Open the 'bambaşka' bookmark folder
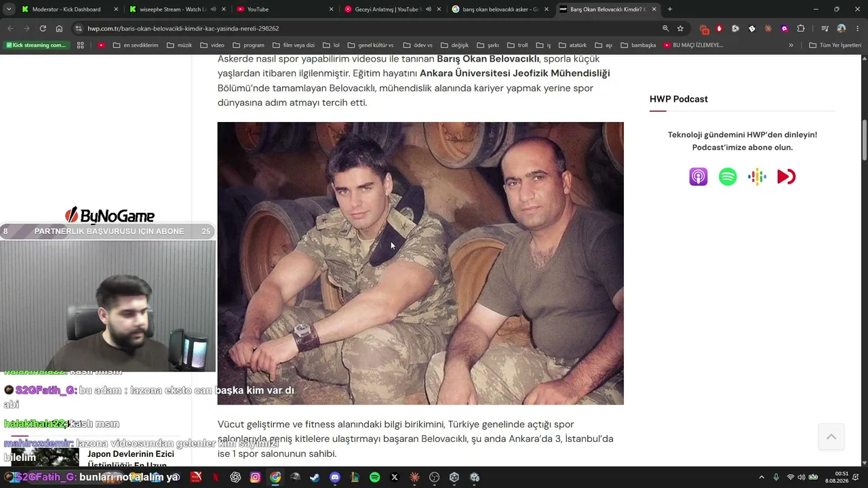The width and height of the screenshot is (868, 488). point(638,45)
